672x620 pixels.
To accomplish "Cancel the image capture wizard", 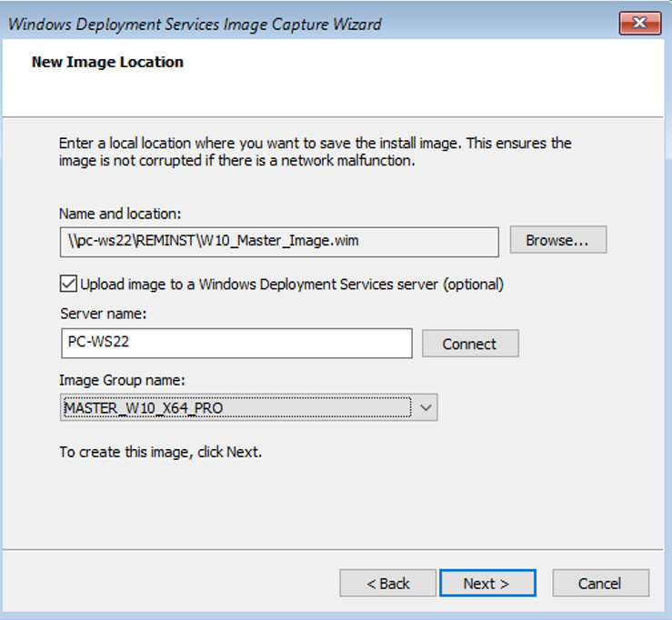I will point(600,584).
